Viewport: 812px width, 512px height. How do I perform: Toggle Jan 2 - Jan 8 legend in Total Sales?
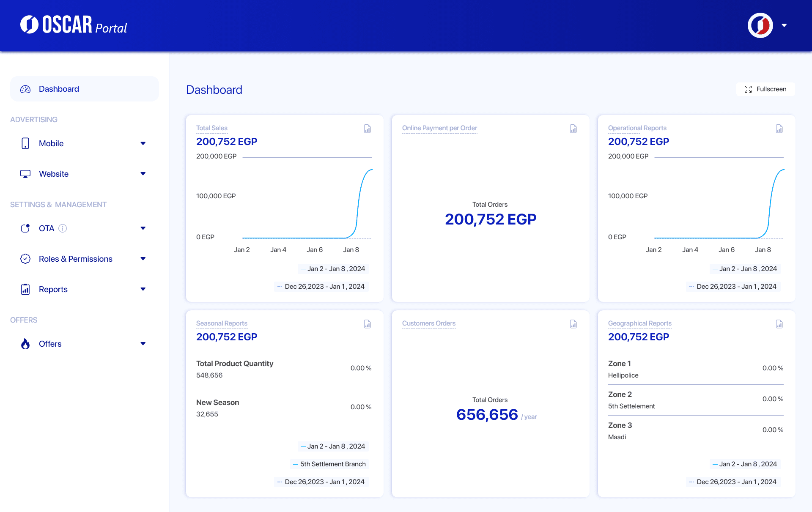point(333,268)
